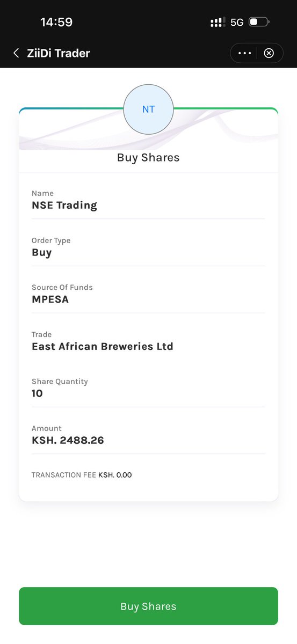Screen dimensions: 297x644
Task: Select the ZiiDi Trader title
Action: pyautogui.click(x=59, y=53)
